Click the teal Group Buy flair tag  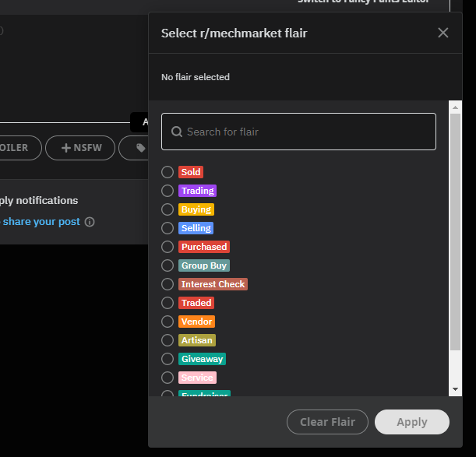(204, 265)
